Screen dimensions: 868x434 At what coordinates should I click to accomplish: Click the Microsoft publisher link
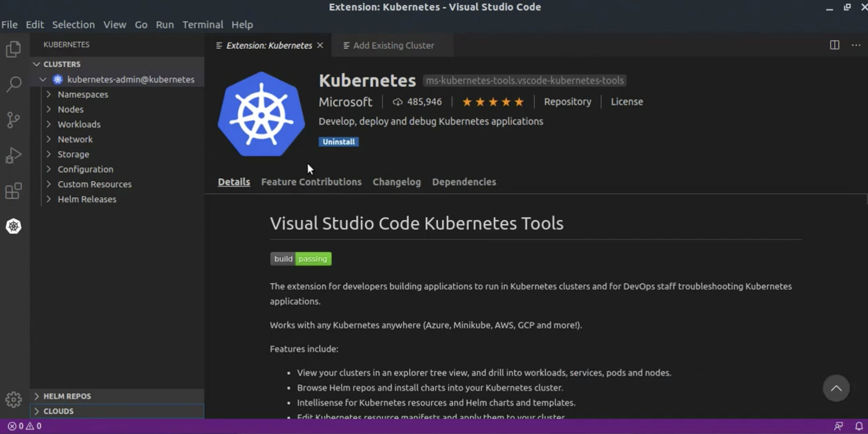345,102
